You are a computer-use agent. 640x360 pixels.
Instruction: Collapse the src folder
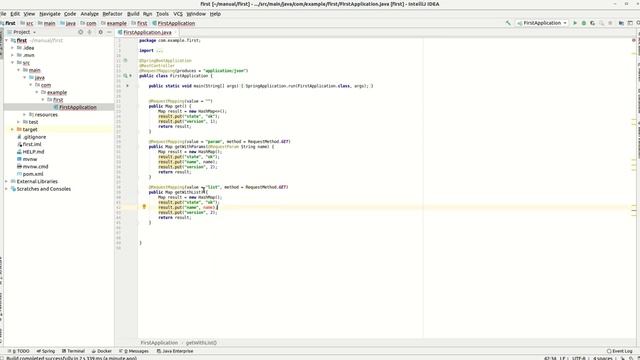click(x=13, y=62)
